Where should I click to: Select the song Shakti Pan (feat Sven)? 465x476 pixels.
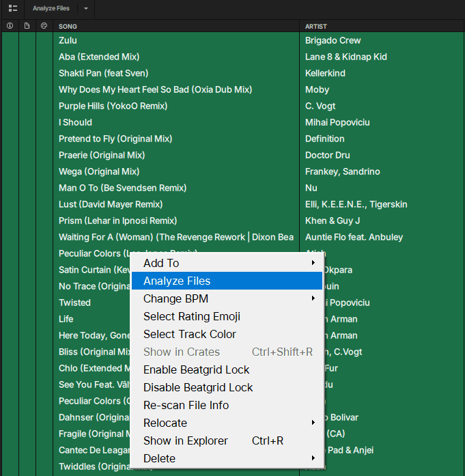[x=104, y=73]
